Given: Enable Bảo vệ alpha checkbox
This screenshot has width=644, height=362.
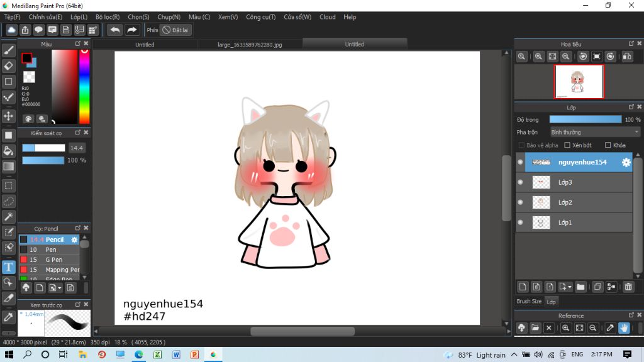Looking at the screenshot, I should click(521, 145).
